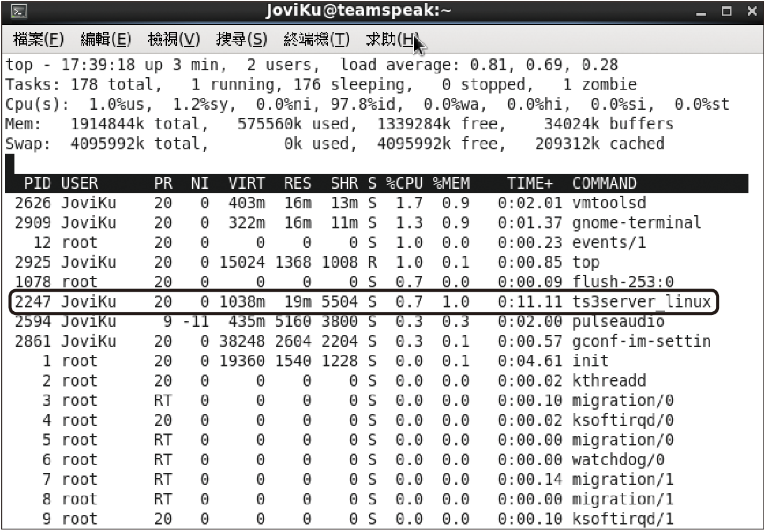Image resolution: width=766 pixels, height=532 pixels.
Task: Click the COMMAND column header
Action: pyautogui.click(x=604, y=183)
